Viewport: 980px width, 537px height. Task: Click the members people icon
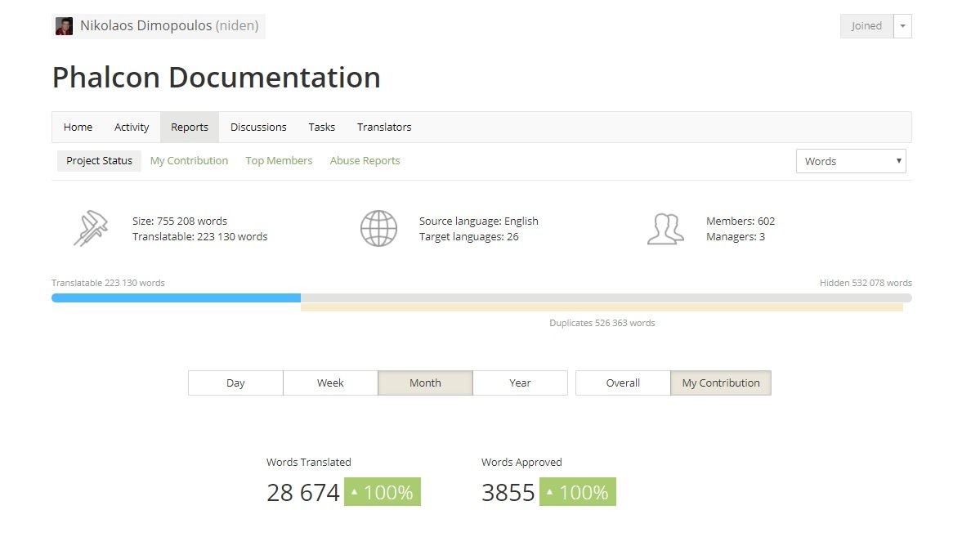click(665, 229)
